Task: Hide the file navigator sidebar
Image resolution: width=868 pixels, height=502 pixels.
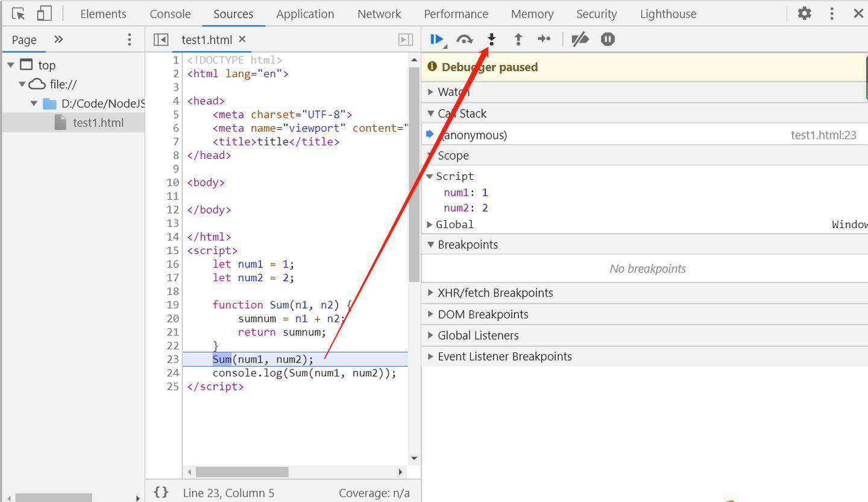Action: coord(161,40)
